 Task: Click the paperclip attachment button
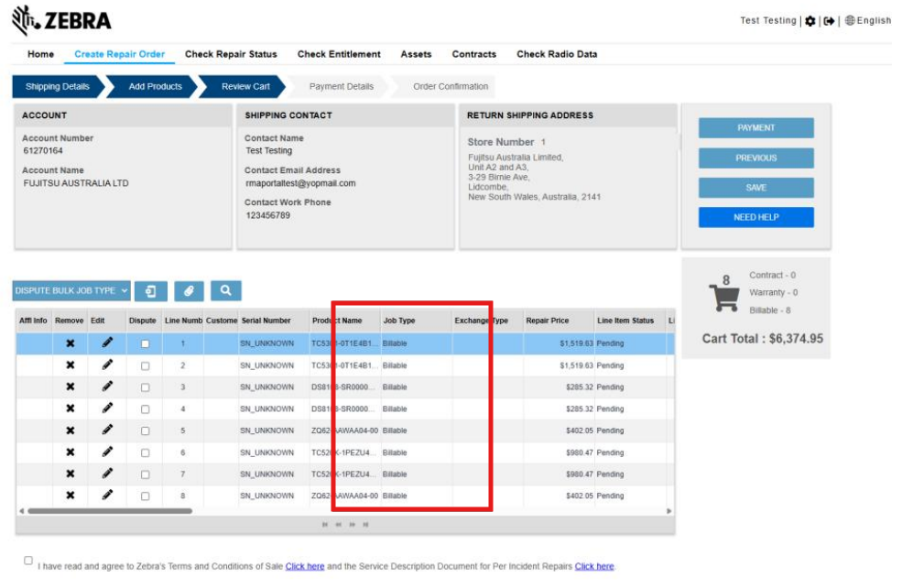(189, 291)
